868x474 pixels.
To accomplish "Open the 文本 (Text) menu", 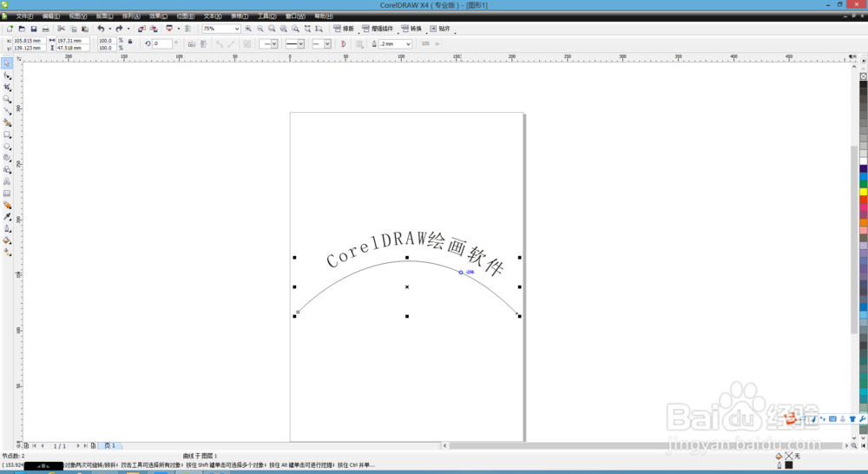I will point(213,16).
